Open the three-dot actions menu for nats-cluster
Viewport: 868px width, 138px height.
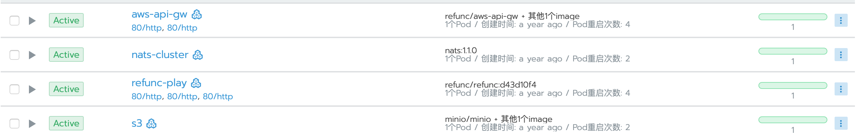841,55
